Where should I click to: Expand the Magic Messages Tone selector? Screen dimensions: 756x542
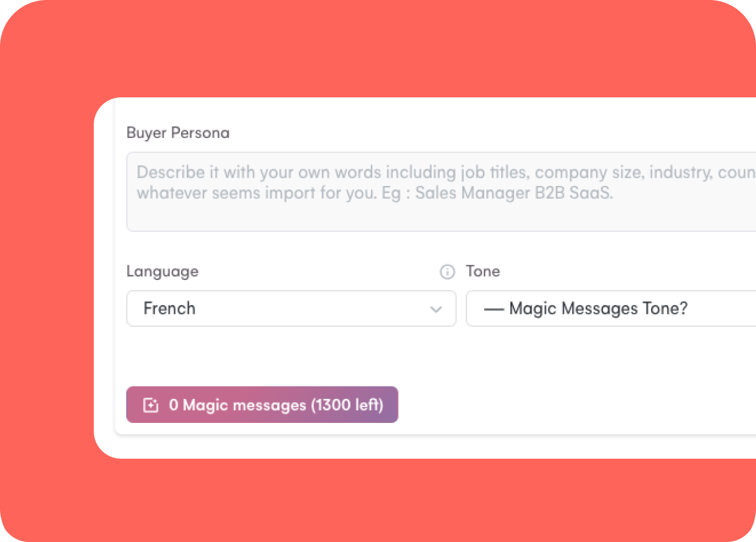(611, 309)
